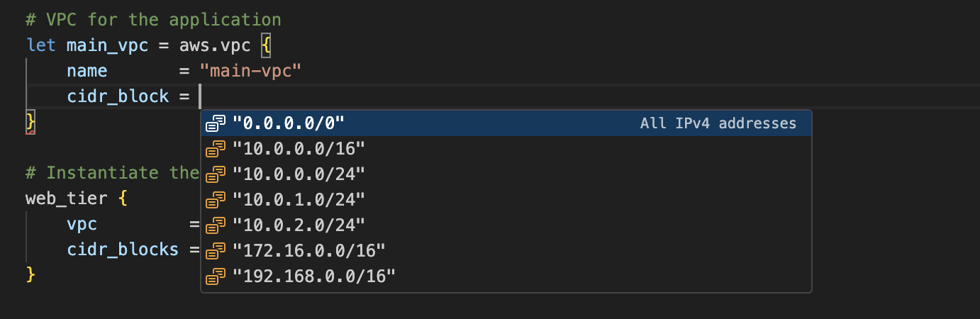Click the opening brace after web_tier
The height and width of the screenshot is (319, 980).
(x=123, y=198)
